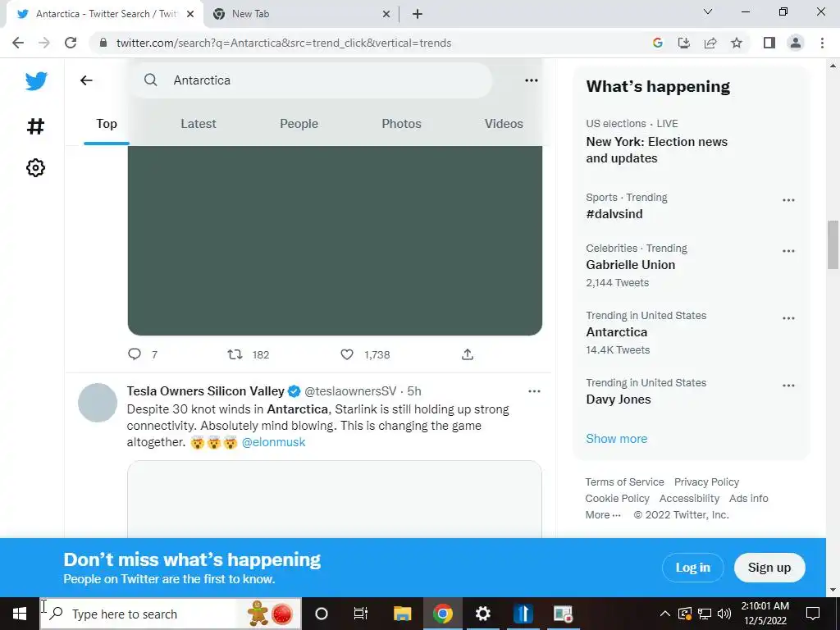Bookmark this page with star icon
Image resolution: width=840 pixels, height=630 pixels.
(x=737, y=43)
